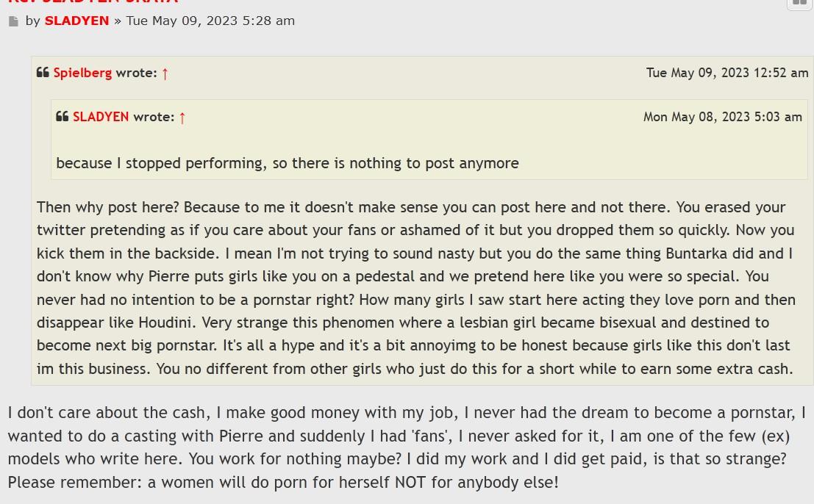Click the word 'wrote:' after Spielberg
Screen dimensions: 814x504
136,73
